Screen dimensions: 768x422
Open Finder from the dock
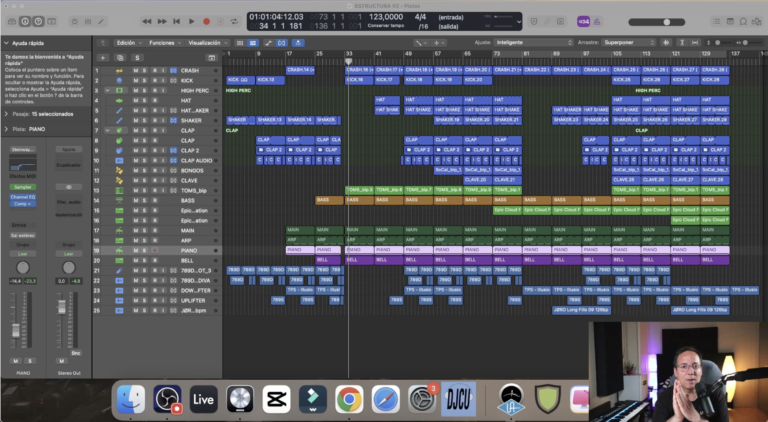click(131, 399)
